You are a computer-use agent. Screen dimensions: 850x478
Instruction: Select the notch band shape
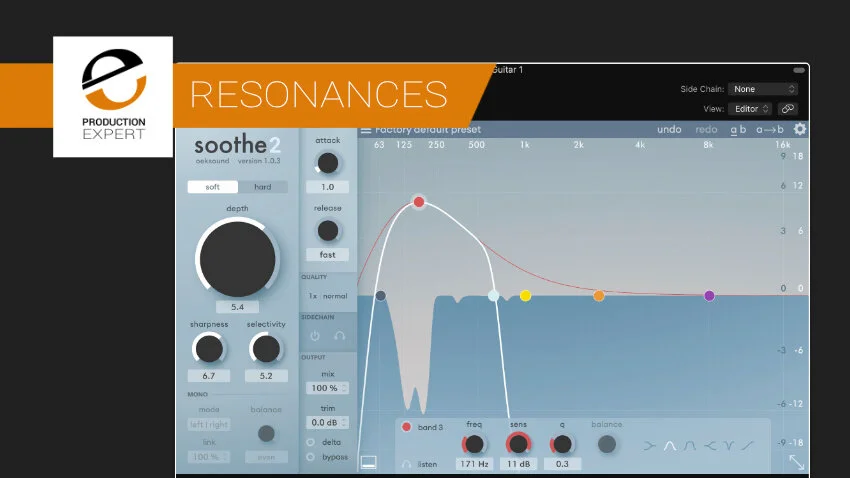[729, 445]
